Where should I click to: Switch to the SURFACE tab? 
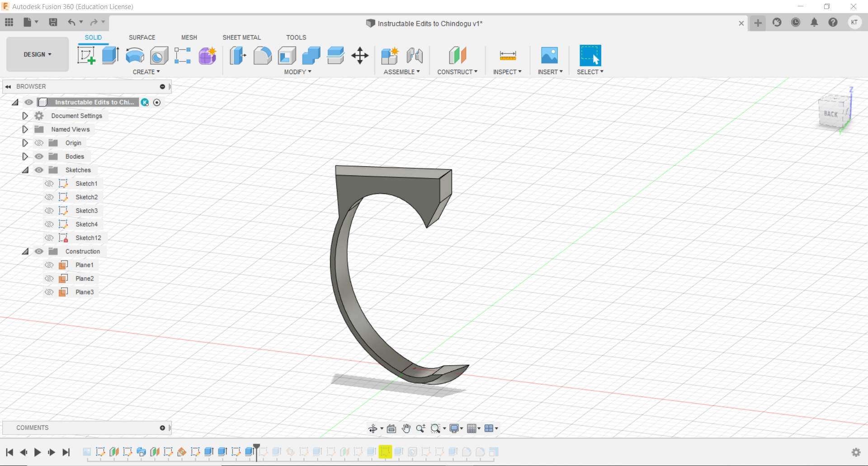pos(142,38)
